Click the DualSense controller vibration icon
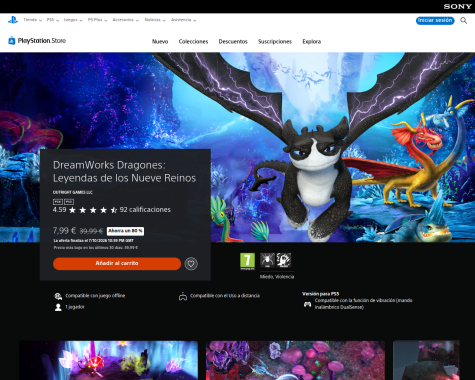 click(307, 304)
